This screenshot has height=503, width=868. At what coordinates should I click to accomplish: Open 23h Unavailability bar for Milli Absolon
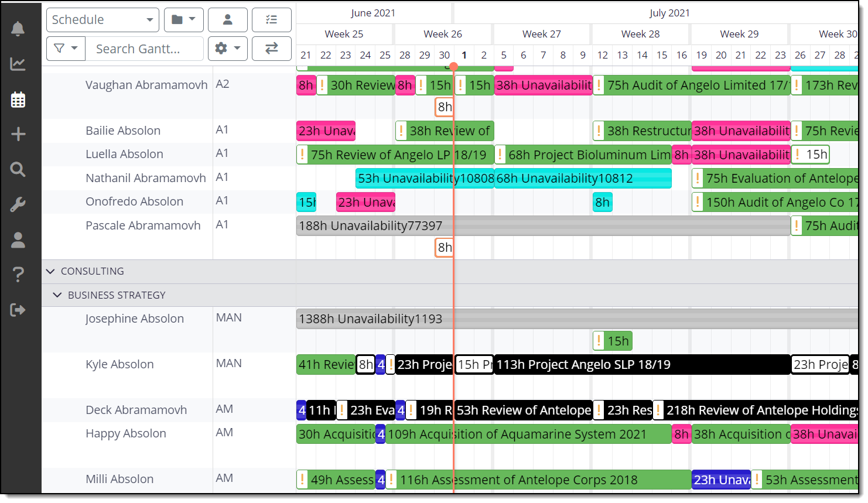coord(721,480)
